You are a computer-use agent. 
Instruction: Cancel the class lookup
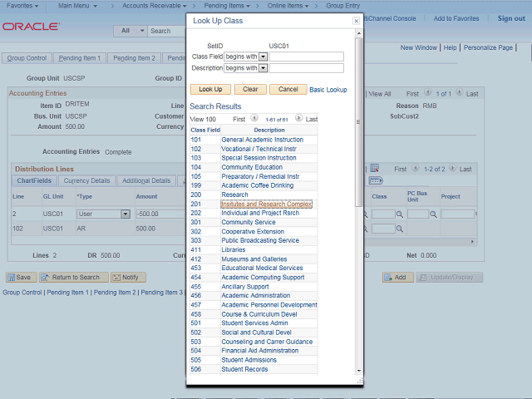point(288,89)
